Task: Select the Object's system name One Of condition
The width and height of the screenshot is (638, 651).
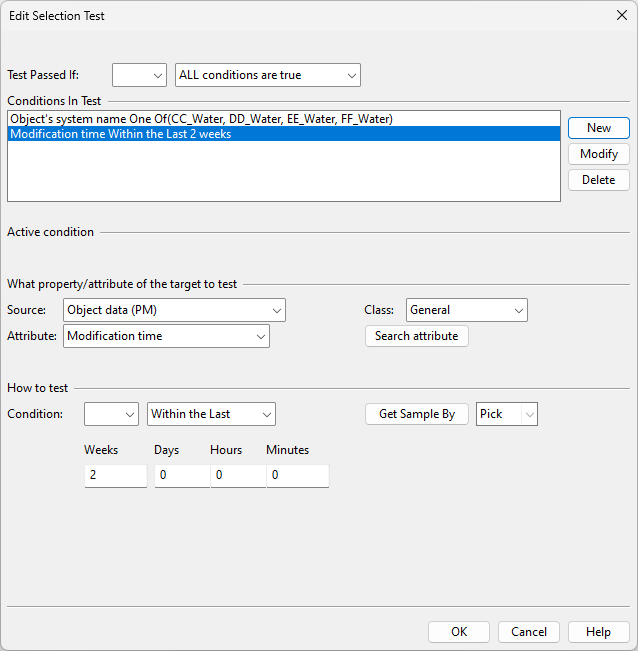Action: [200, 119]
